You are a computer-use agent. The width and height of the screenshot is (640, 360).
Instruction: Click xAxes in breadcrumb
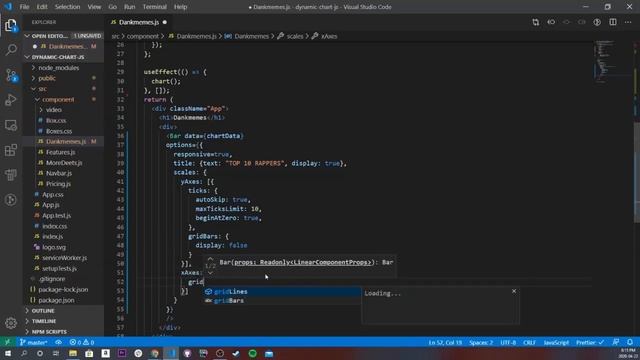(329, 36)
